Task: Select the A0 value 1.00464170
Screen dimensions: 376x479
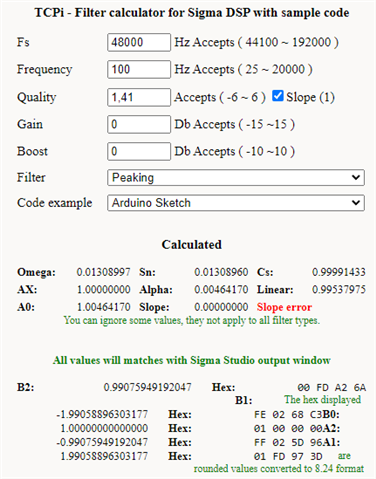Action: pyautogui.click(x=103, y=307)
